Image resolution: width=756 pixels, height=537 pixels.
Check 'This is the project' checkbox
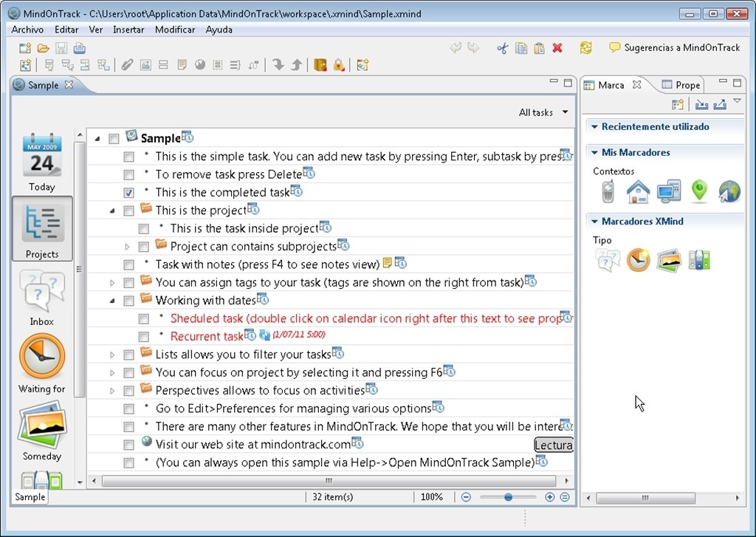tap(128, 211)
